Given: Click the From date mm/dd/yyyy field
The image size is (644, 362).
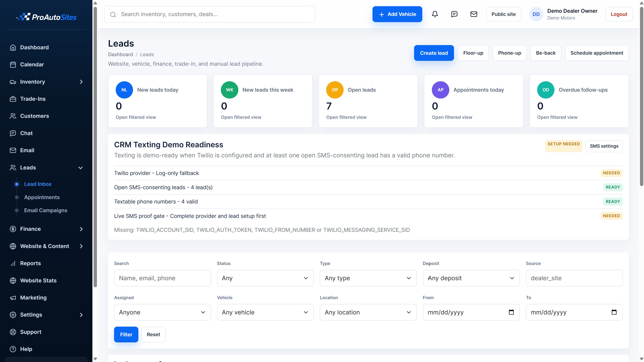Looking at the screenshot, I should point(471,312).
